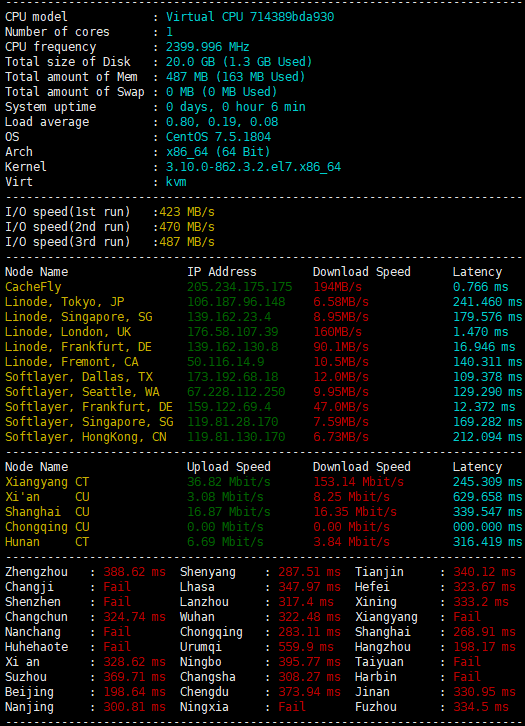Click the Xi'an latency '629.658 ms'
The width and height of the screenshot is (525, 726).
(x=488, y=497)
